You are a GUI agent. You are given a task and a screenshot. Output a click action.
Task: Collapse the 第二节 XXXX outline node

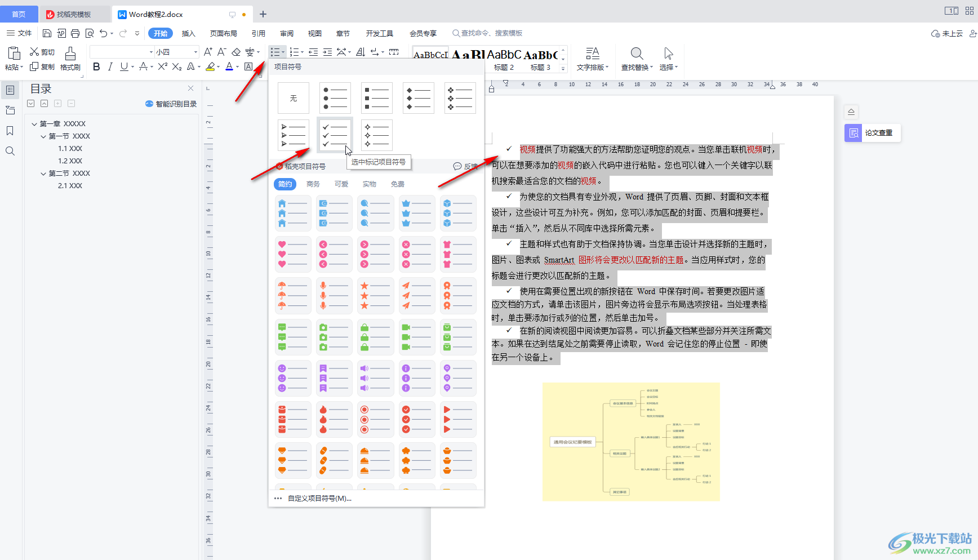43,174
